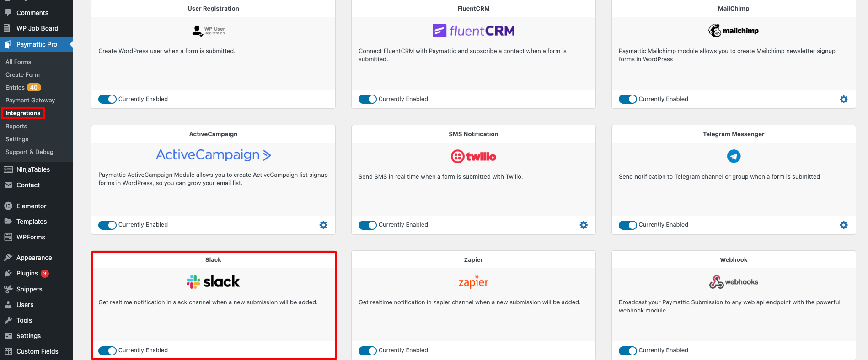This screenshot has height=360, width=868.
Task: Click the SMS Notification card title
Action: (x=473, y=134)
